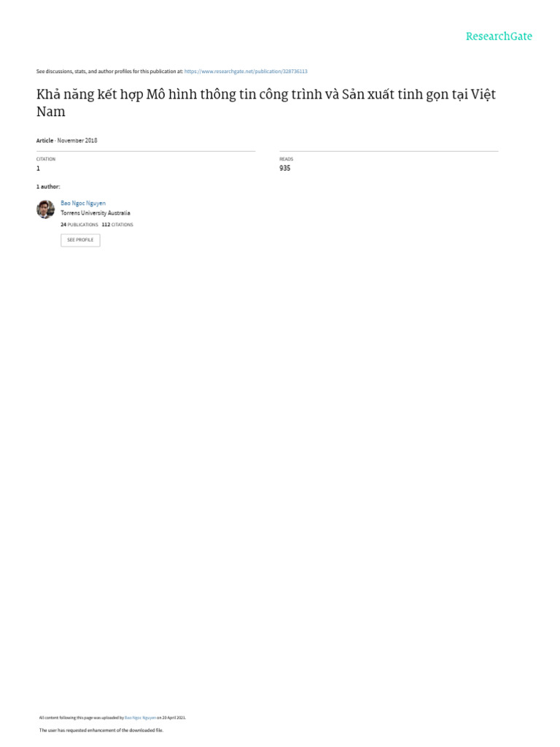This screenshot has width=560, height=747.
Task: Click the Torrens University Australia affiliation
Action: pos(96,213)
